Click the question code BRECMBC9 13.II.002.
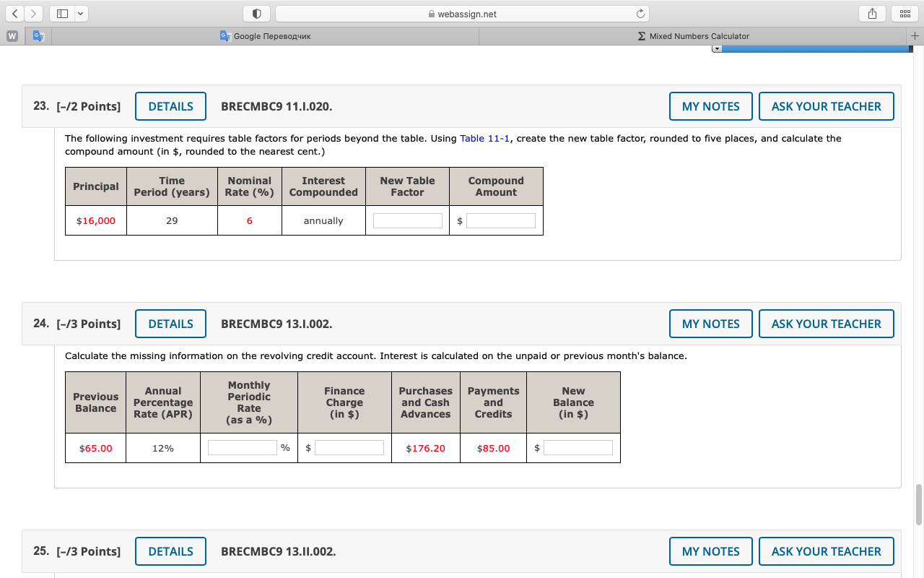This screenshot has height=578, width=924. (x=279, y=551)
